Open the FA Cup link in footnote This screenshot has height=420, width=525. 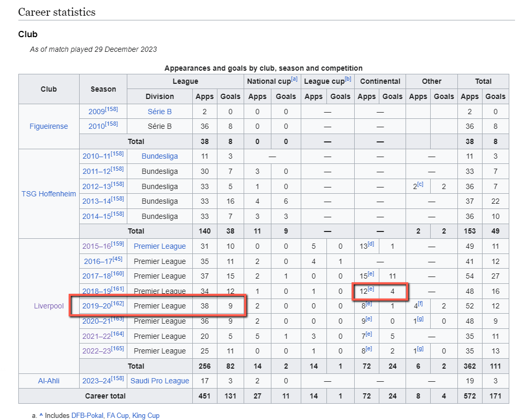click(x=118, y=415)
